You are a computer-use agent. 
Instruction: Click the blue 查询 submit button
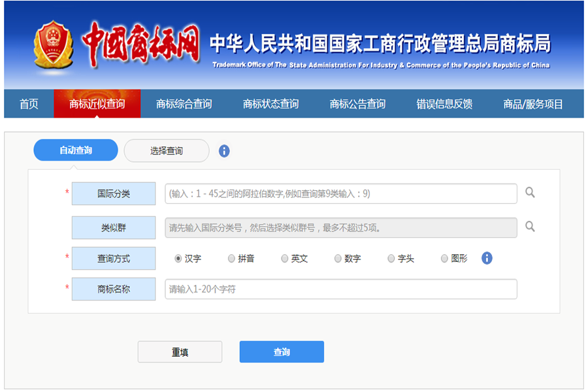pos(282,352)
